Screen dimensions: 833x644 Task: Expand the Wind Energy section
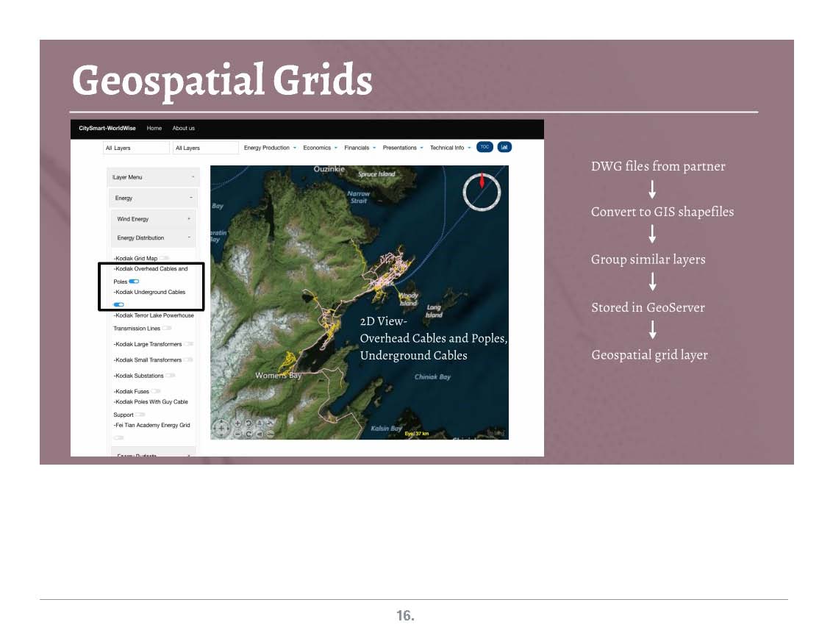[153, 219]
